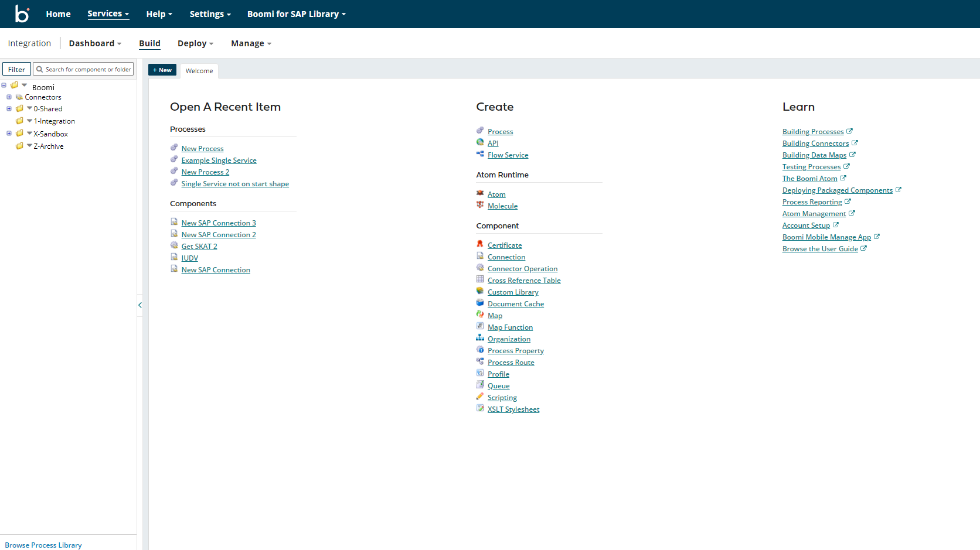Click the Document Cache icon

tap(480, 303)
